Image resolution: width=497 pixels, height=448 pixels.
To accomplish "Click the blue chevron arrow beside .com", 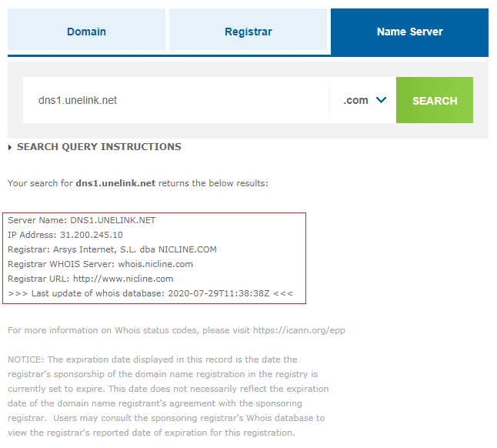I will click(x=381, y=100).
